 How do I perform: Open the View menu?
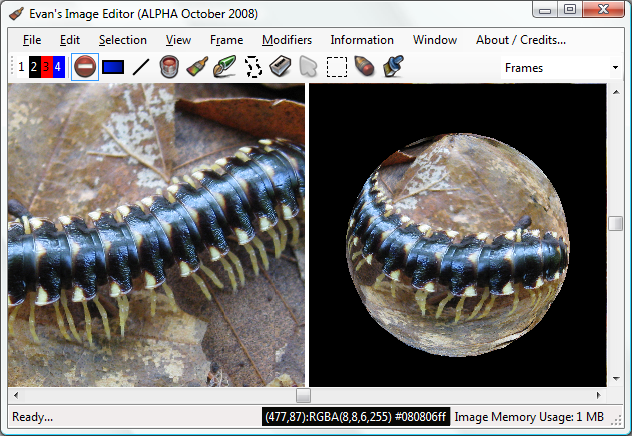tap(178, 40)
